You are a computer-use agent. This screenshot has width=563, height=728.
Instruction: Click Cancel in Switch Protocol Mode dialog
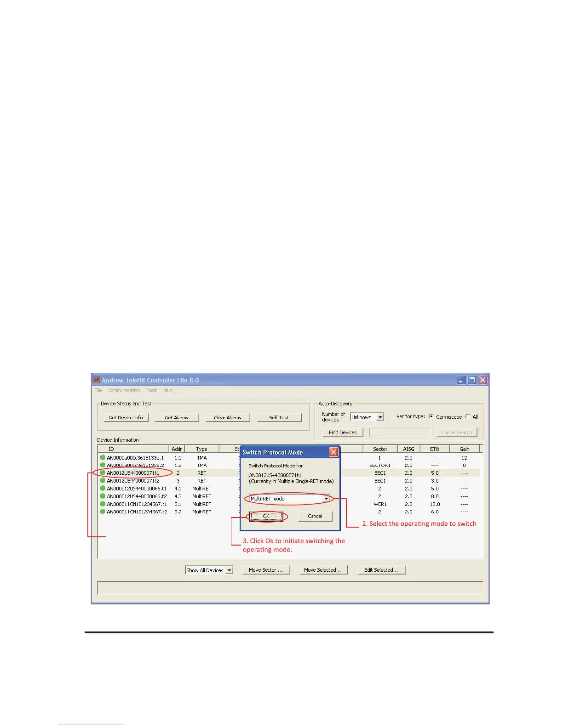pyautogui.click(x=315, y=516)
